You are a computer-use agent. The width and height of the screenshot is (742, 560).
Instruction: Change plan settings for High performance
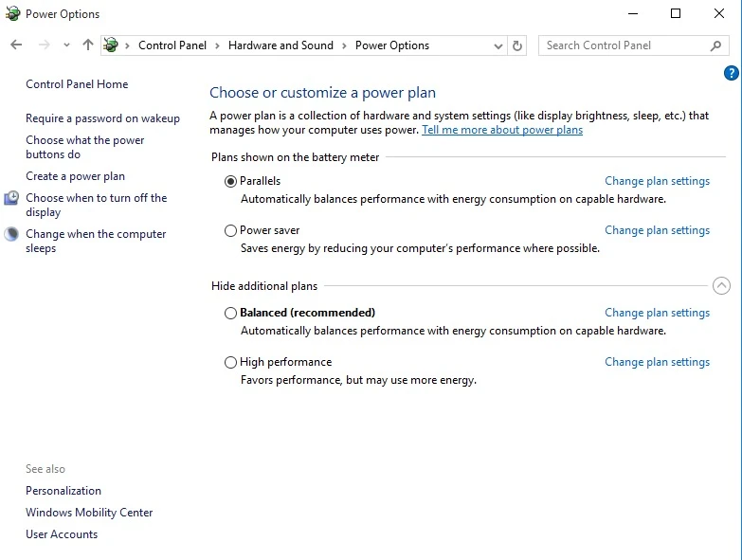point(658,362)
